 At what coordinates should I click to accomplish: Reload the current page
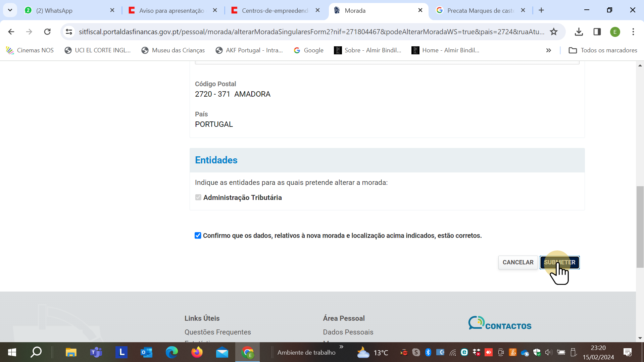click(47, 32)
